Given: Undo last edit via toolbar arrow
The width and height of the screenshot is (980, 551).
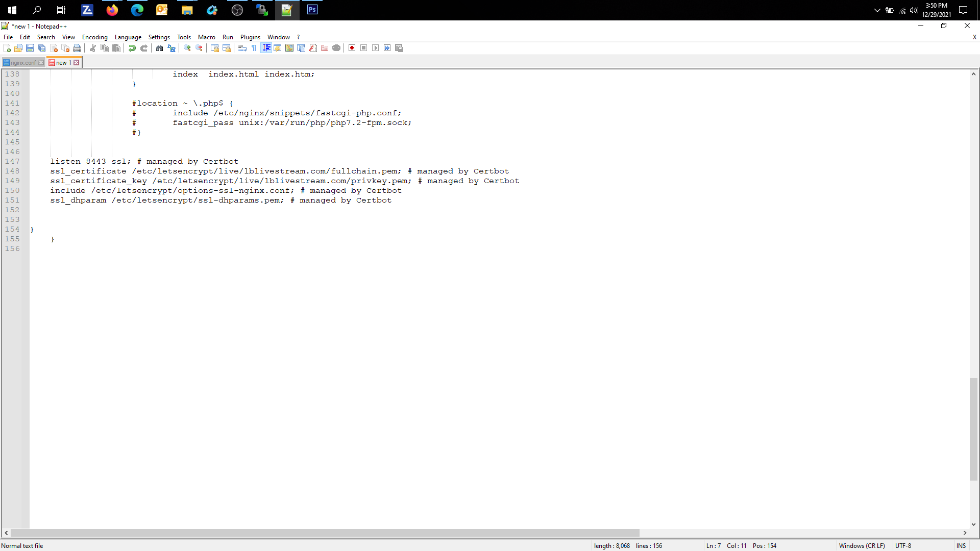Looking at the screenshot, I should [132, 48].
